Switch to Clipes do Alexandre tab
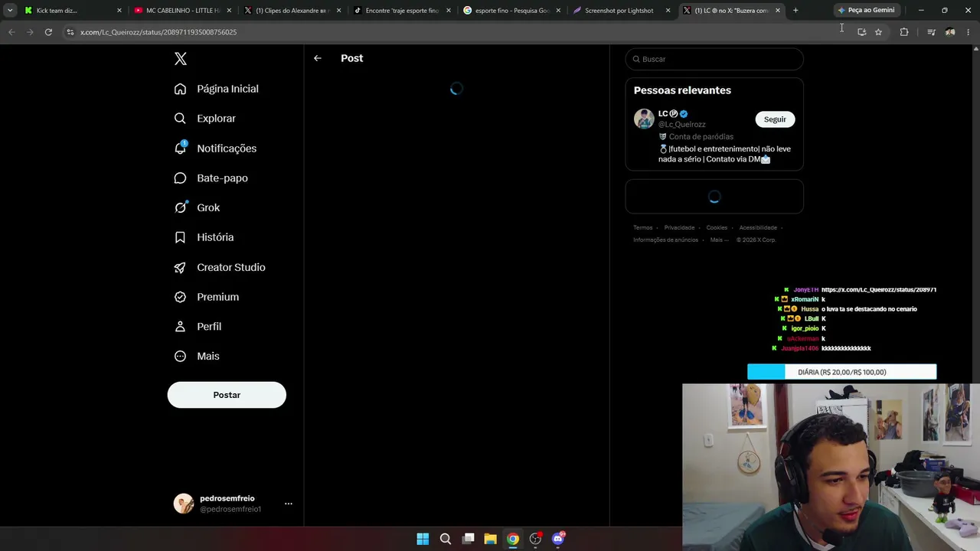The image size is (980, 551). tap(292, 11)
